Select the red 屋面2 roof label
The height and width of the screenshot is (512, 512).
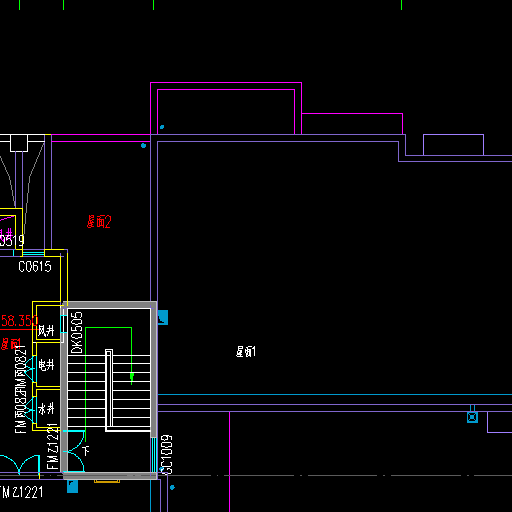click(99, 222)
